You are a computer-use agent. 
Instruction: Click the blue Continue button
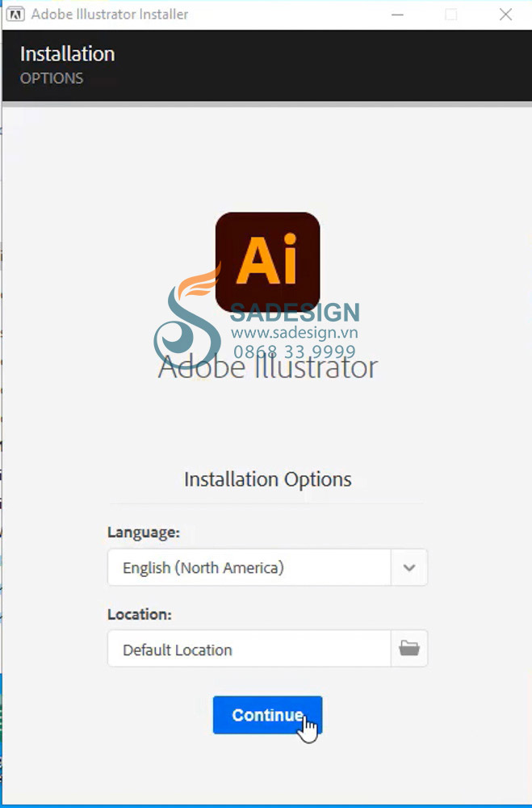click(x=267, y=715)
